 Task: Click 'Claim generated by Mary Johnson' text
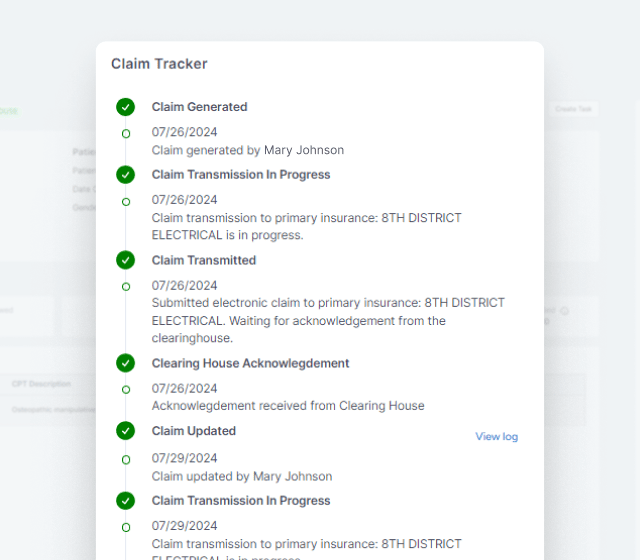(x=247, y=150)
